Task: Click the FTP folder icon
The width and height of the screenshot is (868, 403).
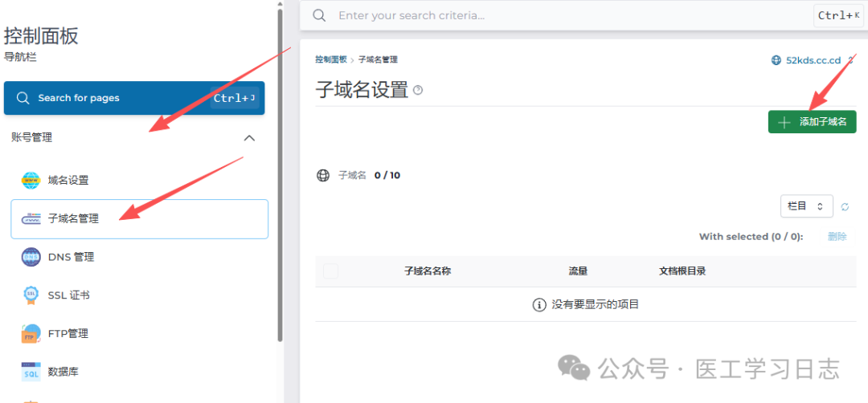Action: point(31,333)
